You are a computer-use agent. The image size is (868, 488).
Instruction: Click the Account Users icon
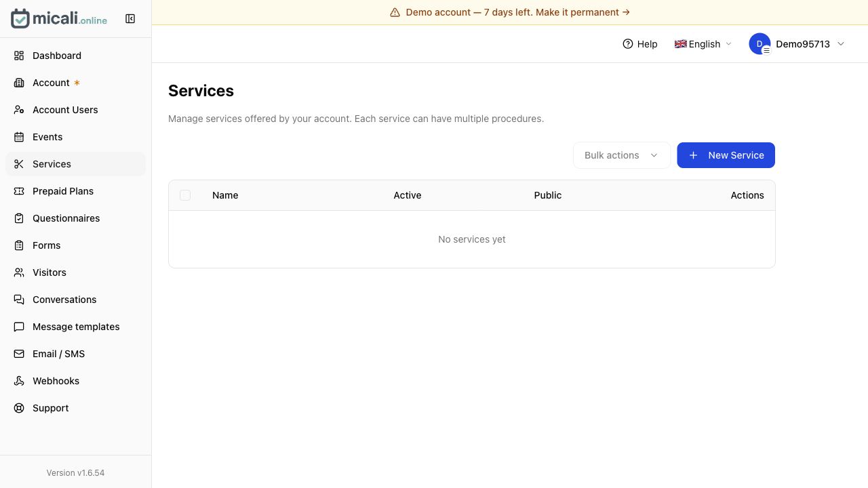point(19,110)
